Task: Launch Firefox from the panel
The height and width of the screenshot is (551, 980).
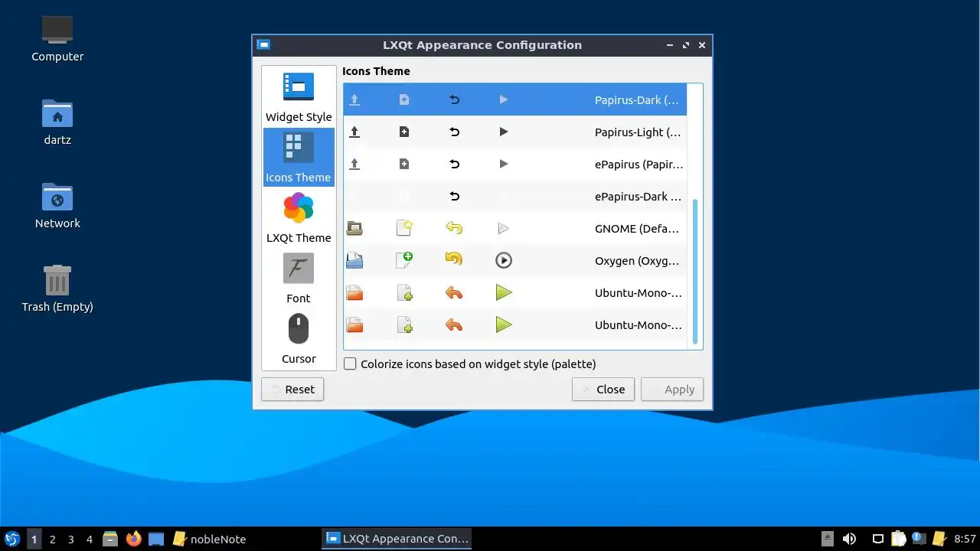Action: 134,539
